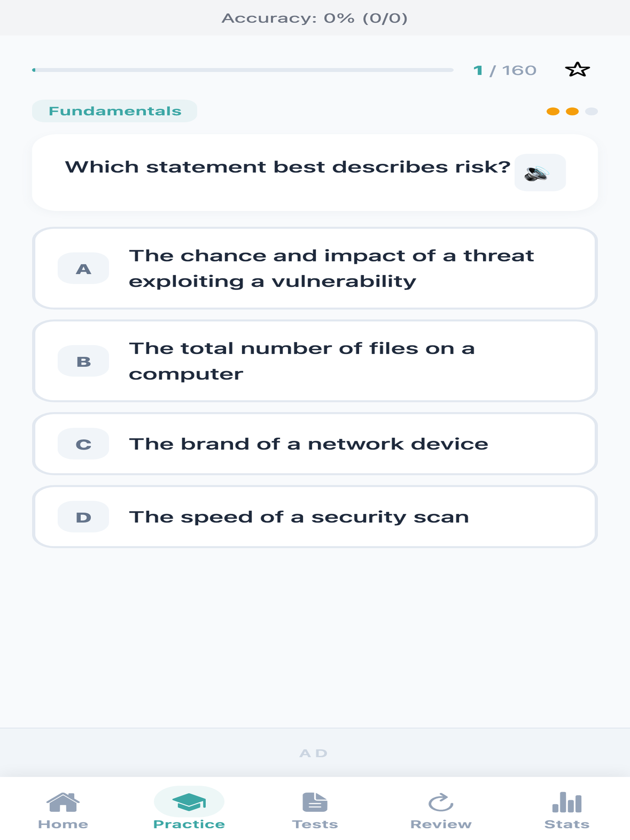
Task: Bookmark this question with the star icon
Action: click(577, 70)
